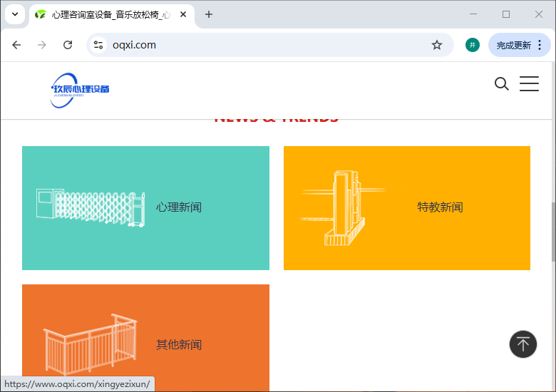Open the 其他新闻 category link
This screenshot has width=556, height=392.
(x=179, y=344)
